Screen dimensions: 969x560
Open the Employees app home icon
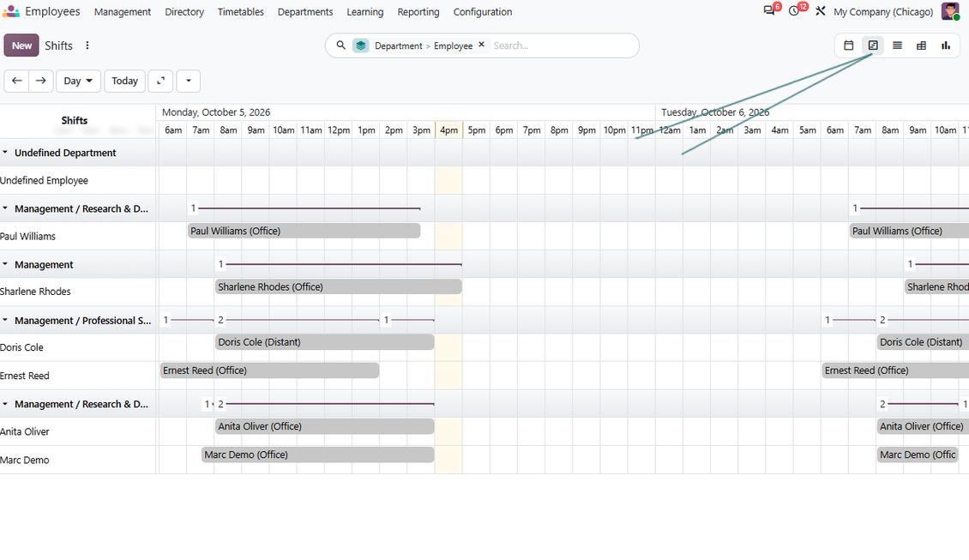tap(10, 11)
